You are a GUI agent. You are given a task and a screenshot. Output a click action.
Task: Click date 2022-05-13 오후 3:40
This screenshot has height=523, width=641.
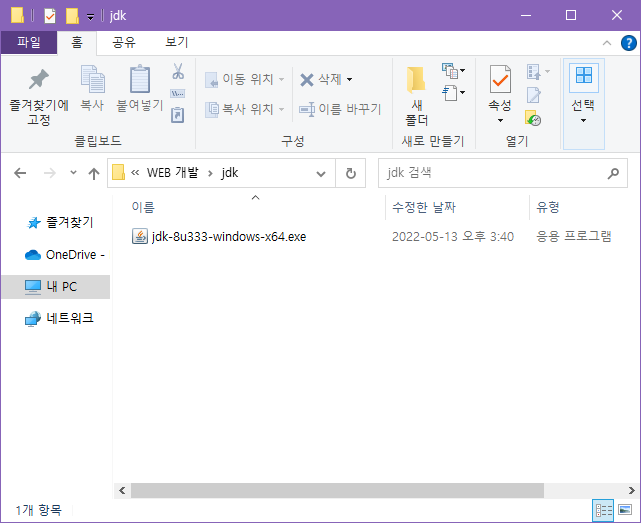pos(453,237)
